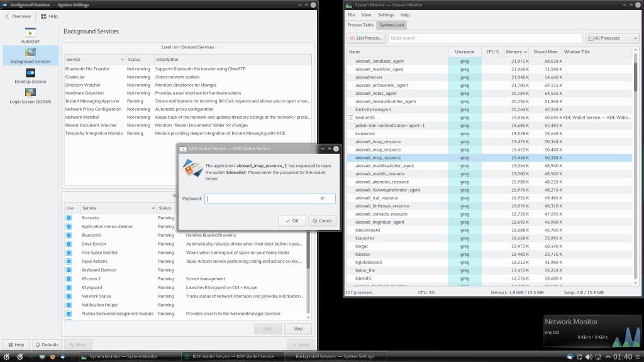Disable the Free Space Notifier checkbox

(69, 253)
